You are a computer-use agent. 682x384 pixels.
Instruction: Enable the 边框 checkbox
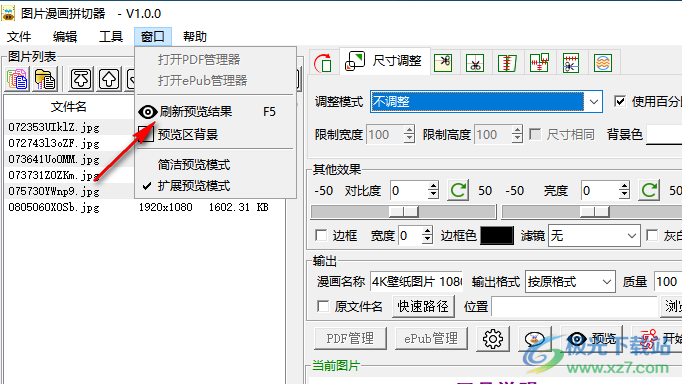321,236
